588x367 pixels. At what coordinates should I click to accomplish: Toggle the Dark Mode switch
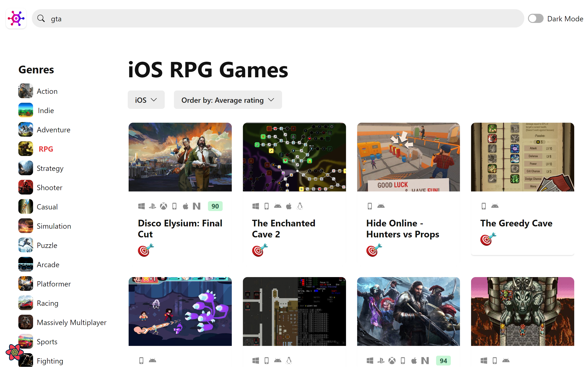[x=536, y=18]
